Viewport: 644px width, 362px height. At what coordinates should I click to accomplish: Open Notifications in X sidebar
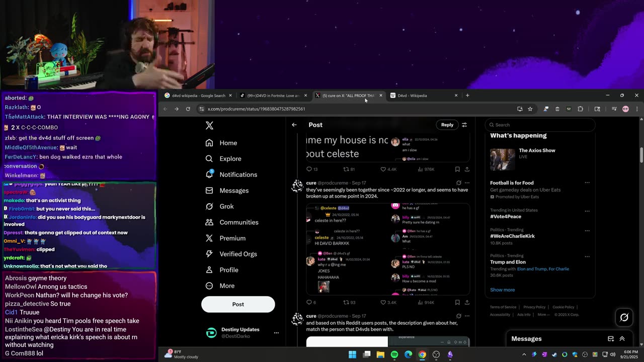coord(231,174)
